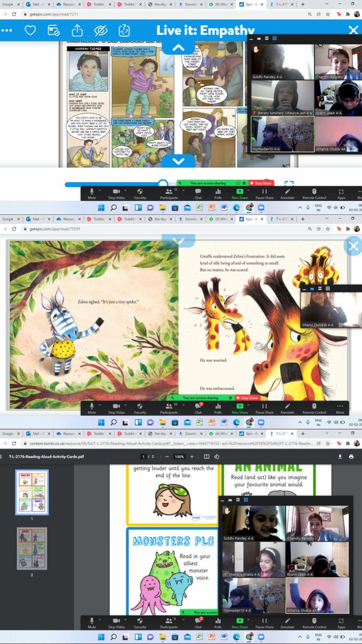
Task: Open the three-dots menu in Epic reader header
Action: [6, 31]
